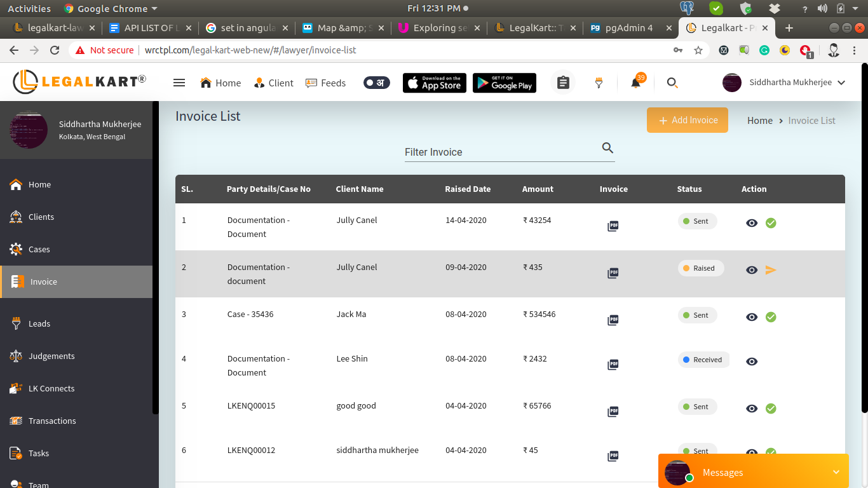Image resolution: width=868 pixels, height=488 pixels.
Task: Click the hamburger menu icon
Action: pyautogui.click(x=179, y=83)
